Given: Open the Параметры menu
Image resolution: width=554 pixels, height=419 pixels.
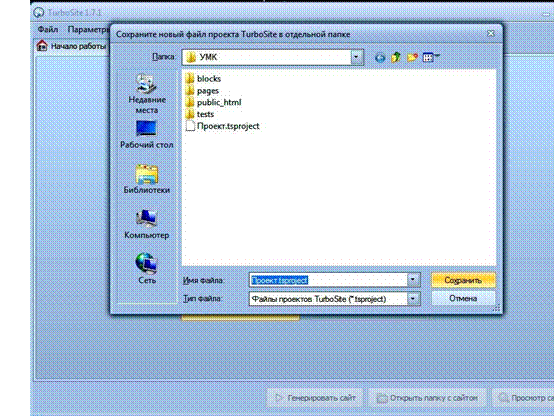Looking at the screenshot, I should coord(88,29).
